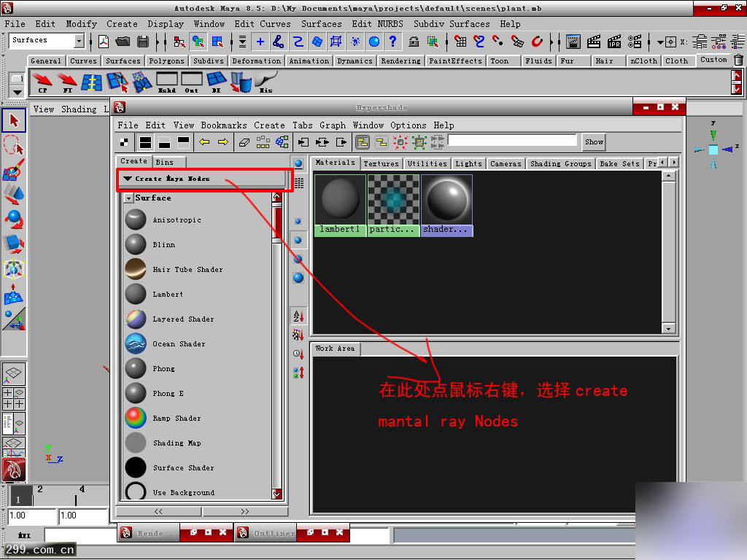Click Hypershade left yellow arrow previous graph

coord(204,142)
